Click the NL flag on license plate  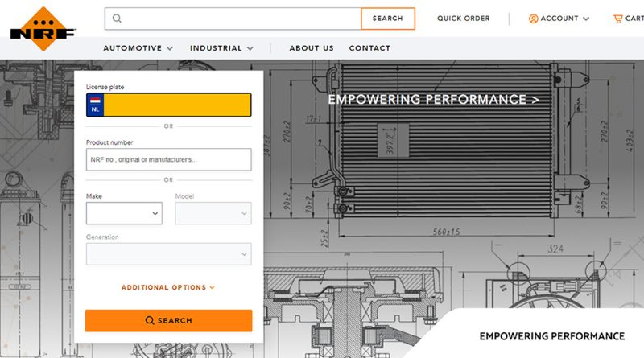click(x=95, y=105)
